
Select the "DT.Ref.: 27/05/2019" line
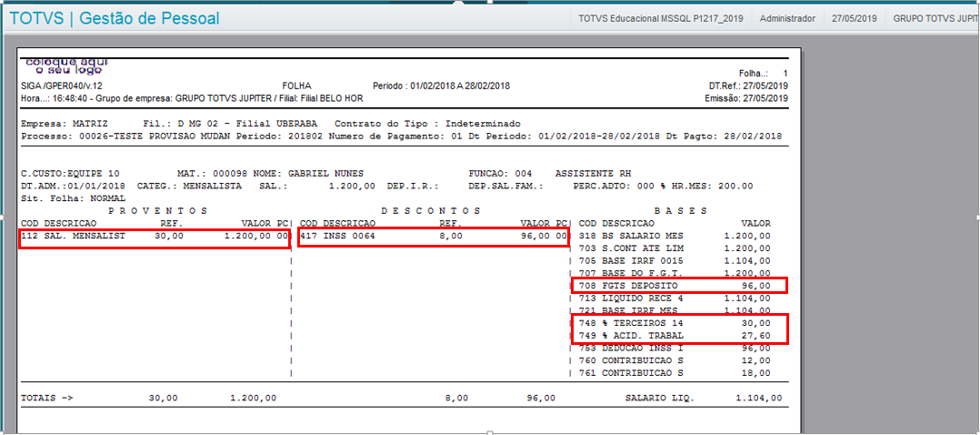pos(747,86)
